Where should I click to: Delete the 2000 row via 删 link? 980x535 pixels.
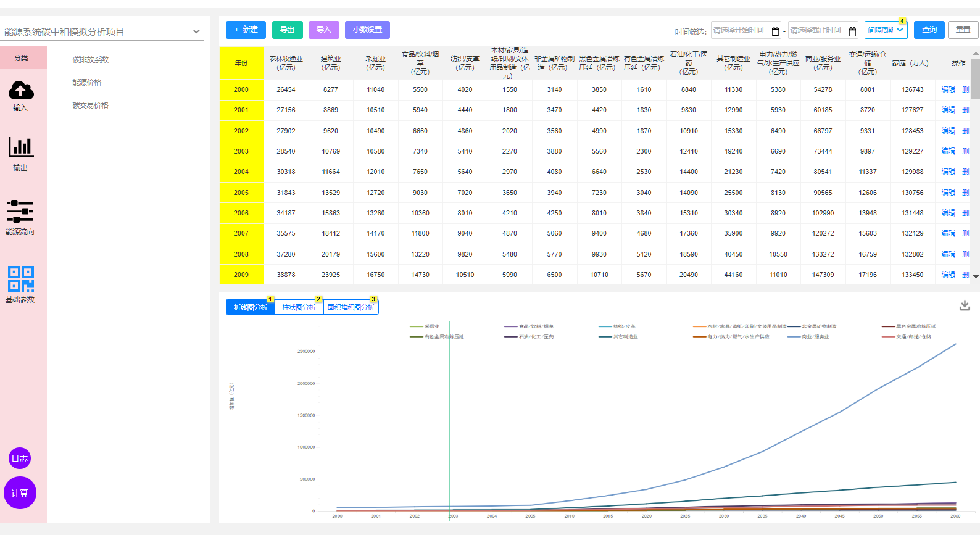tap(966, 89)
